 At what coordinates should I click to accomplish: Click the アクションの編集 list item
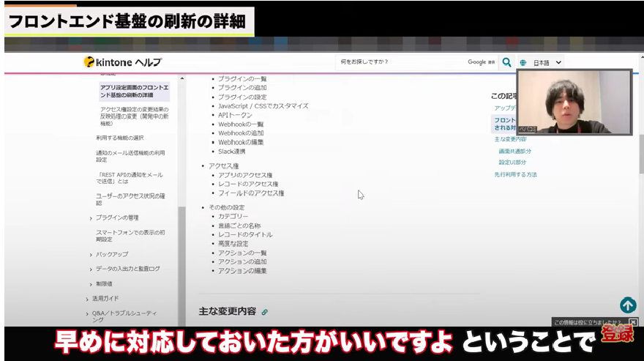pyautogui.click(x=242, y=271)
